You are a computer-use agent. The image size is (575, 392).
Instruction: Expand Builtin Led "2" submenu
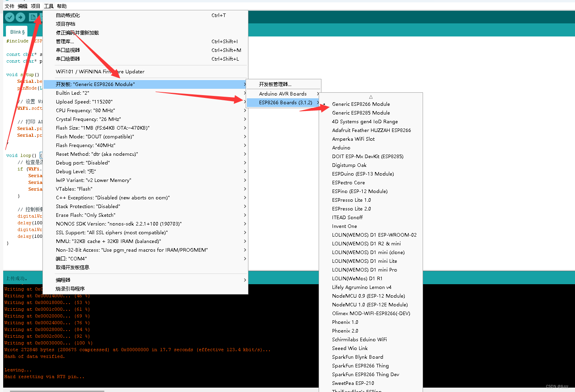145,93
